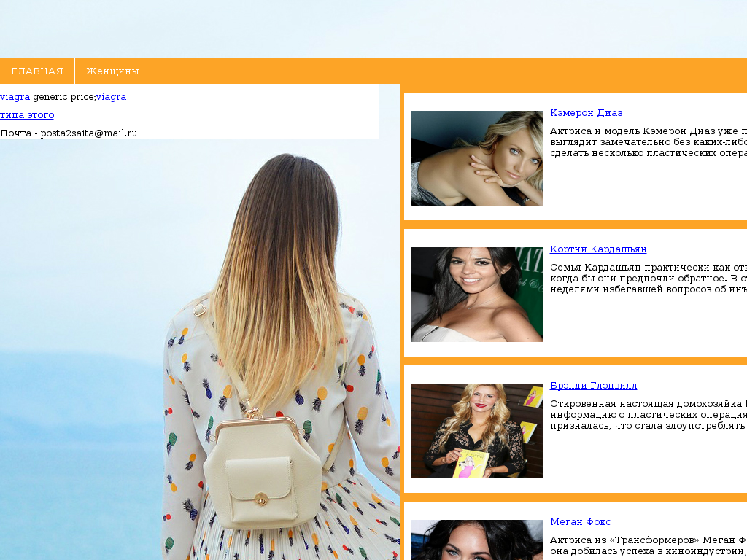Open the Кэмерон Диаз article title link

click(x=586, y=113)
